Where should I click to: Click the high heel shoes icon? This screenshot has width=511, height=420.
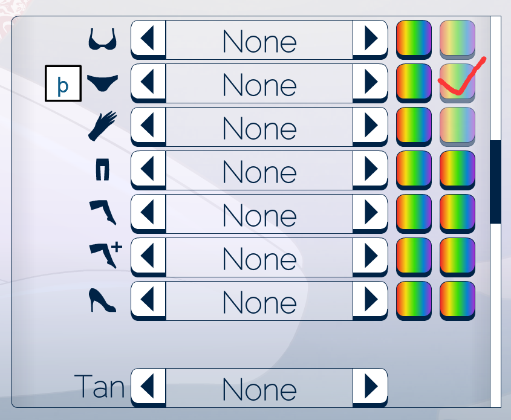tap(102, 300)
